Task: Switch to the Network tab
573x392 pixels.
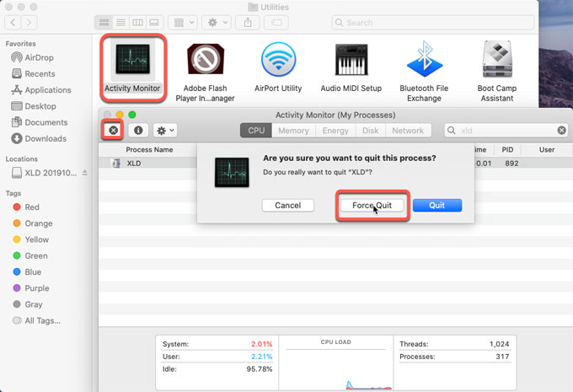Action: [x=408, y=131]
